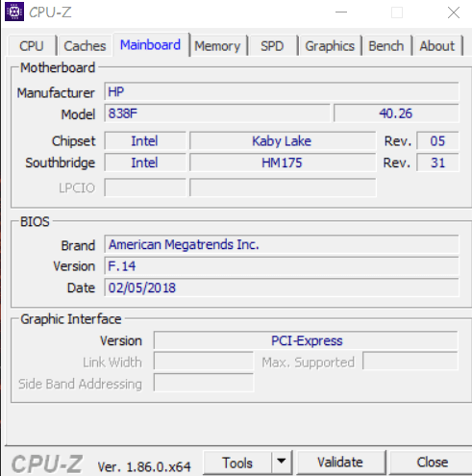Viewport: 472px width, 476px height.
Task: Click the Close button at bottom
Action: (x=432, y=463)
